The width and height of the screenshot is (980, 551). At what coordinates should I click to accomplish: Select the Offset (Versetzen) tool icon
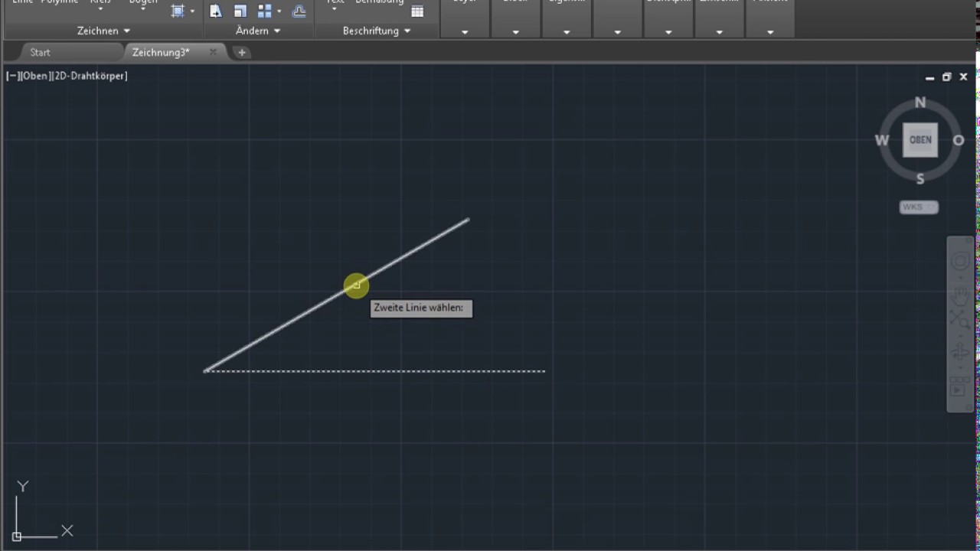299,11
